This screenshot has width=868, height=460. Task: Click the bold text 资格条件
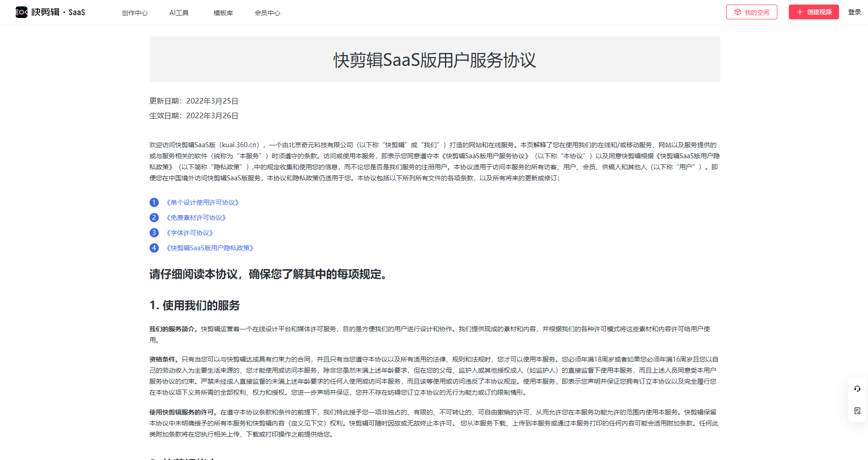click(164, 359)
